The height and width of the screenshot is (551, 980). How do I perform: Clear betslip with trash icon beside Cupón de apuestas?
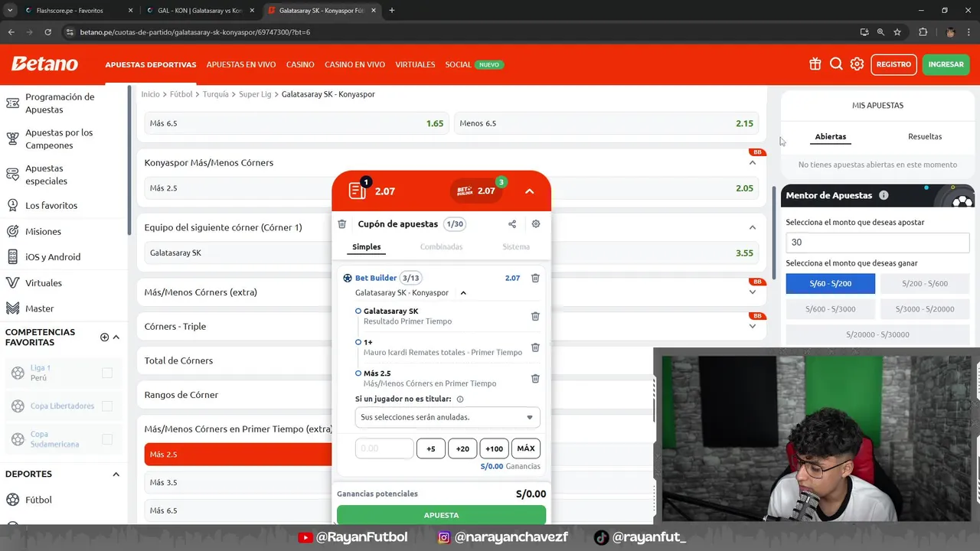[x=342, y=224]
